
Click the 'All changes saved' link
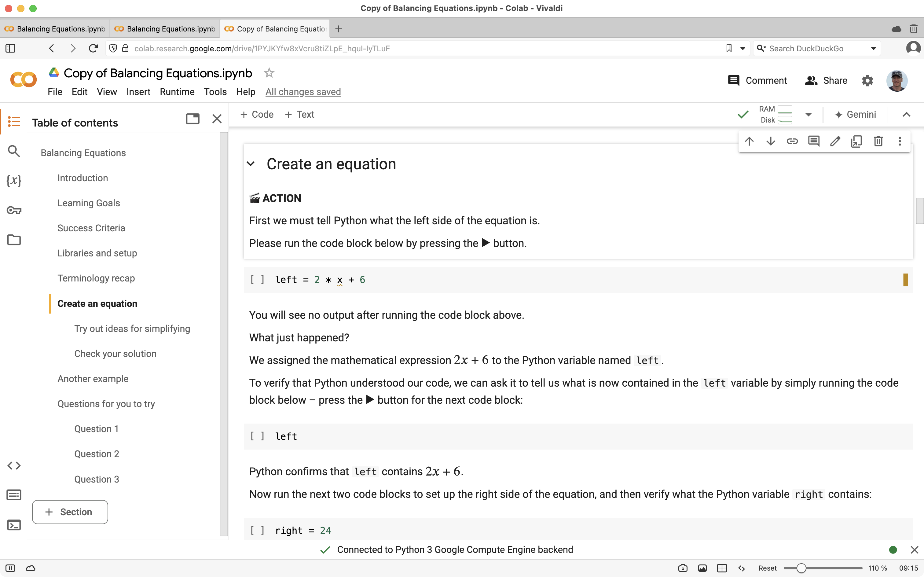click(x=303, y=92)
